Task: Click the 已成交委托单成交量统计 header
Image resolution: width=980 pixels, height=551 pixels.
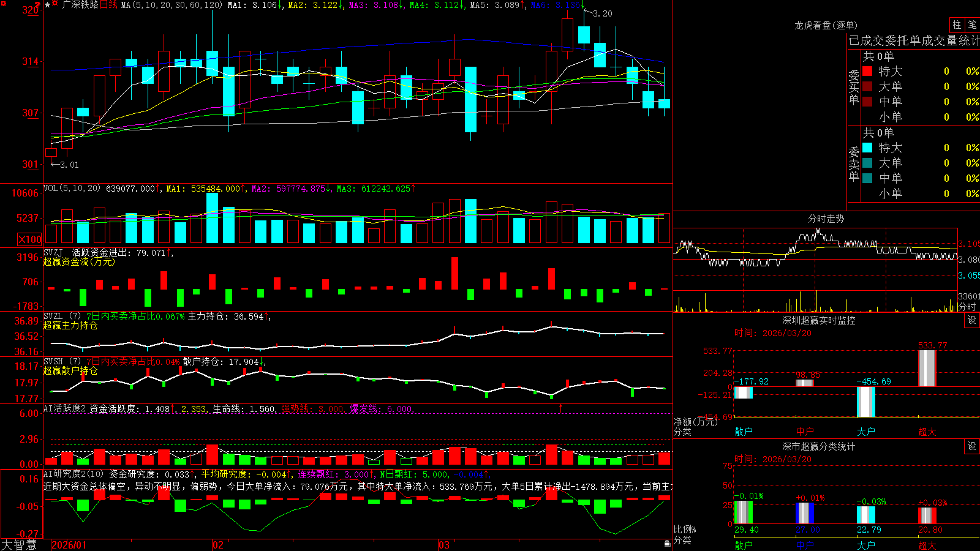Action: coord(914,40)
